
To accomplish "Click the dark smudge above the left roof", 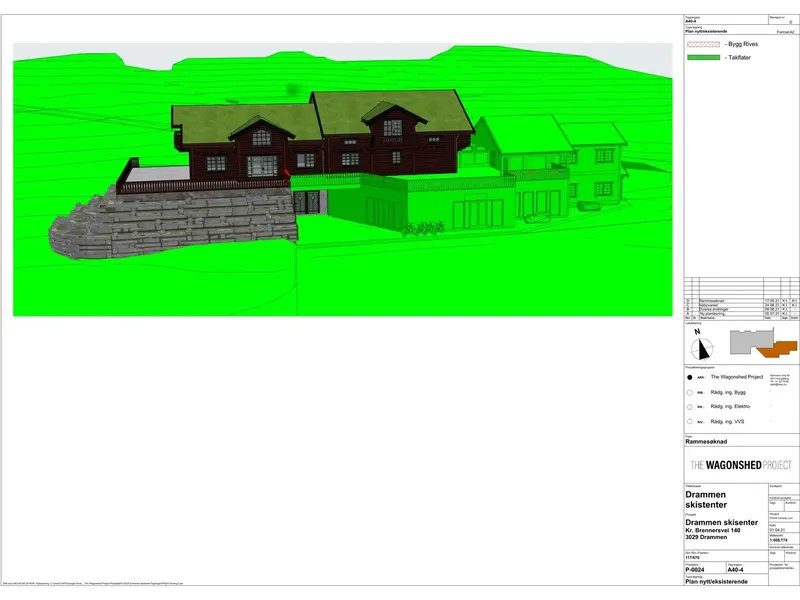I will point(293,90).
